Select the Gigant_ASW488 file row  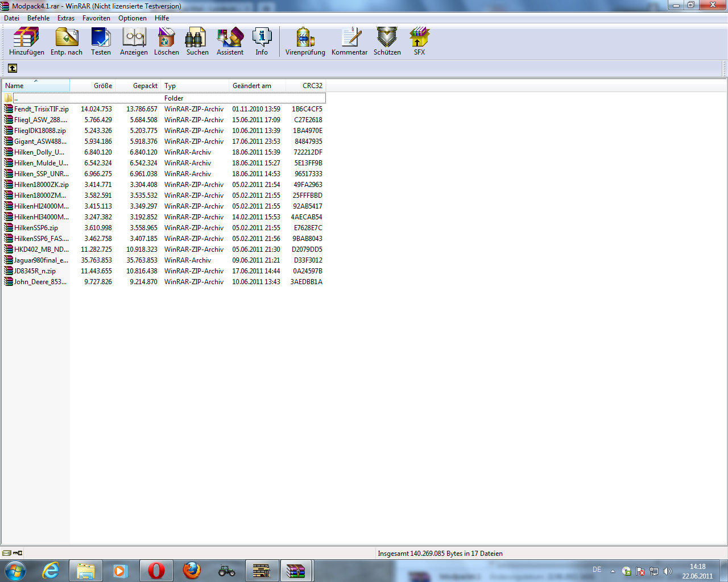(x=164, y=142)
